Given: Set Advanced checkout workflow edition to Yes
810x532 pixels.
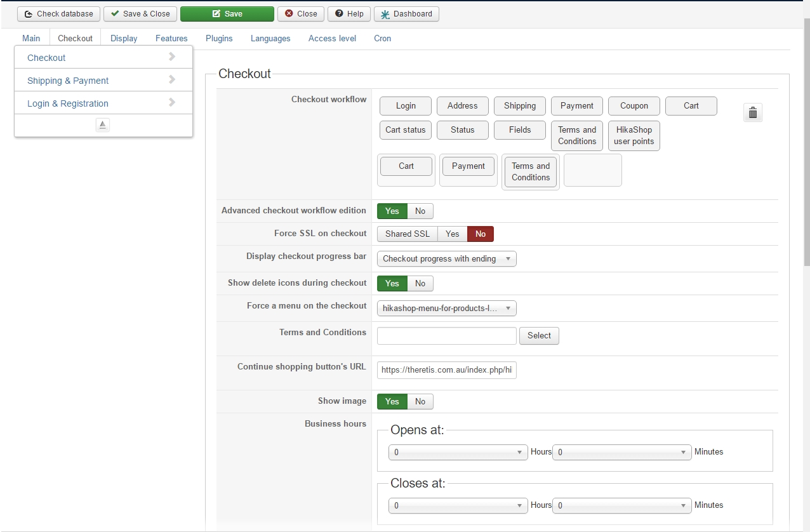Looking at the screenshot, I should (x=392, y=211).
